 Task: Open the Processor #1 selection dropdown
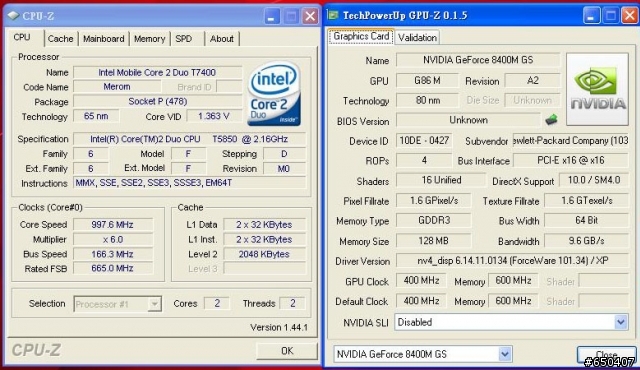point(118,304)
